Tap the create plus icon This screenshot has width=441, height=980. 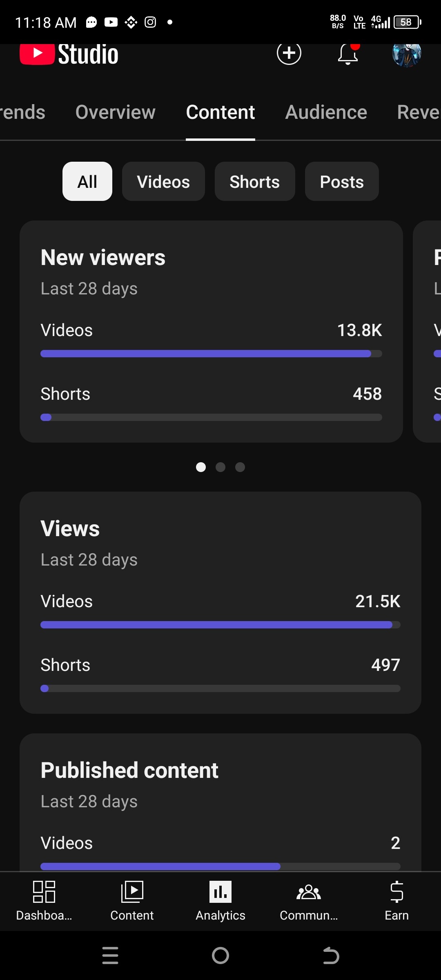pyautogui.click(x=289, y=53)
